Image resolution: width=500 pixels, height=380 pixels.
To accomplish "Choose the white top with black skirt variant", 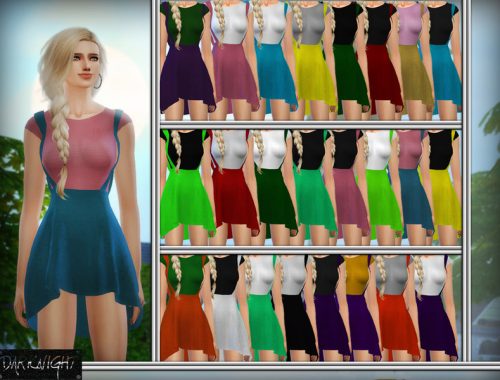I will point(298,307).
